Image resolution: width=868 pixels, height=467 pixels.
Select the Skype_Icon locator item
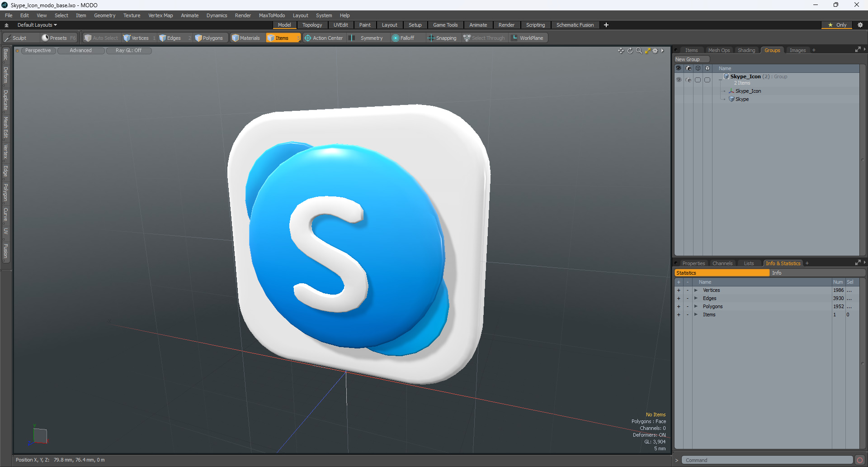pyautogui.click(x=748, y=91)
